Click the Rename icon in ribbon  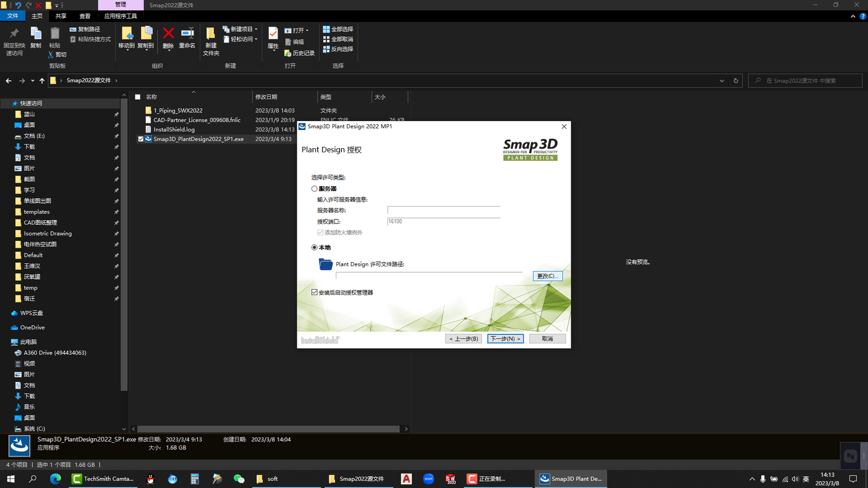tap(187, 36)
